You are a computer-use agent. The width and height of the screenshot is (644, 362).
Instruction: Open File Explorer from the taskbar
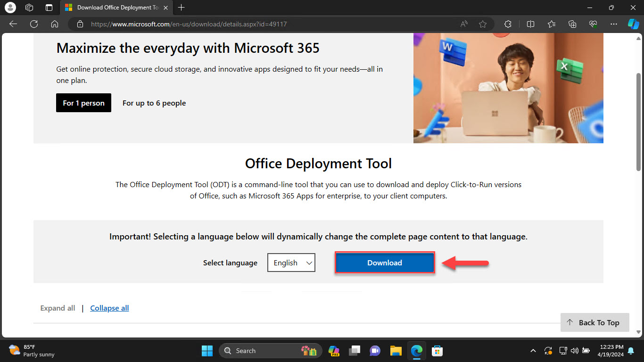(396, 351)
